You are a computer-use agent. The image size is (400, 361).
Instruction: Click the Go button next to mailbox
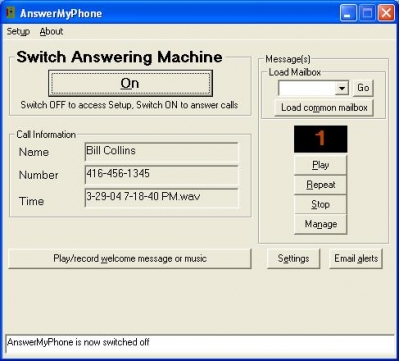(363, 88)
